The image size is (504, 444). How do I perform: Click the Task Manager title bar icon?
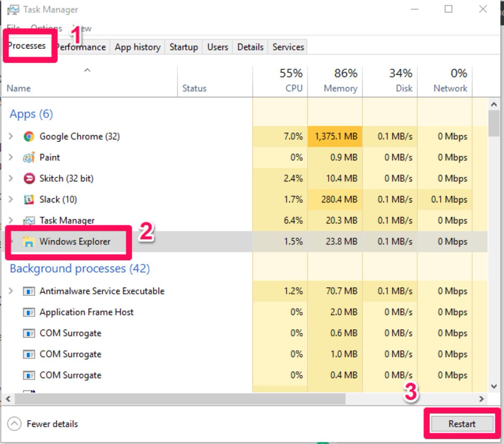13,10
